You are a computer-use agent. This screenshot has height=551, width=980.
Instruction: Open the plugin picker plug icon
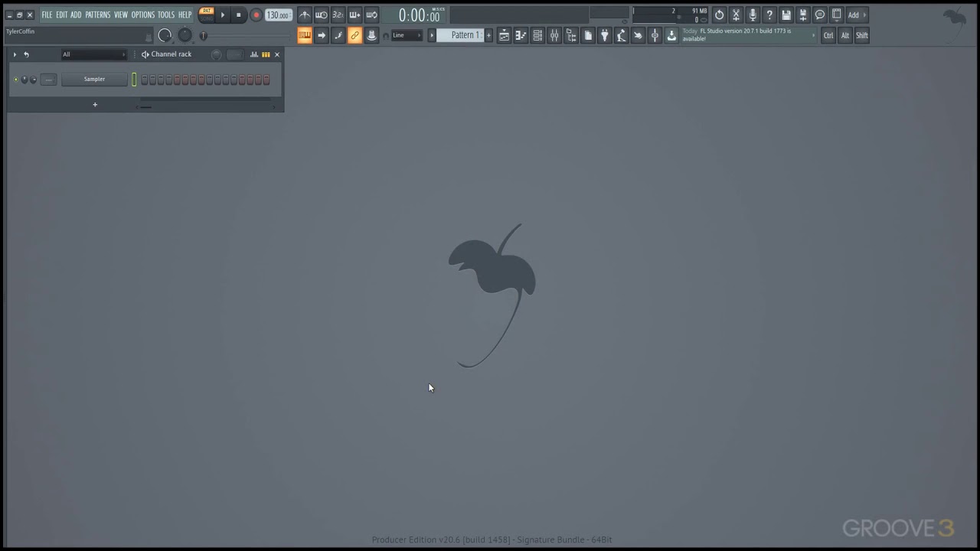pyautogui.click(x=605, y=35)
